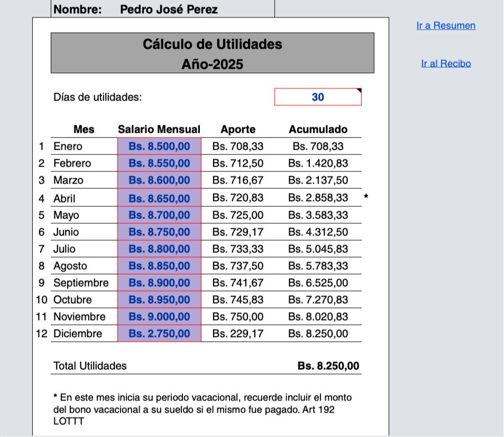Click the Total Utilidades amount Bs. 8.250,00

[x=328, y=366]
